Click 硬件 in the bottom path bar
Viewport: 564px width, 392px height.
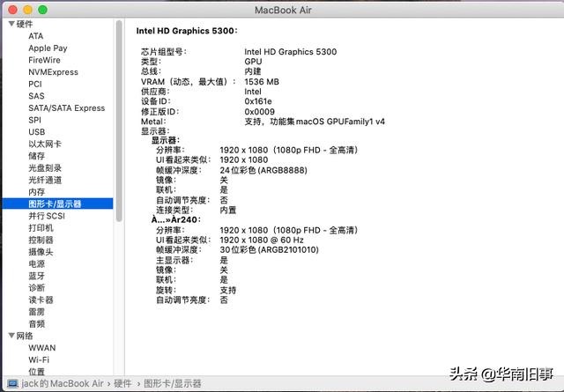coord(122,383)
